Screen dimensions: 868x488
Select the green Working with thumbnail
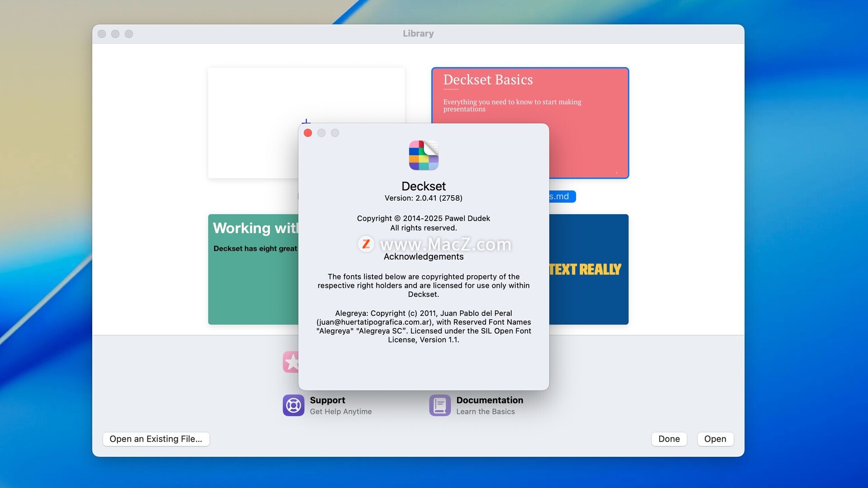coord(253,269)
